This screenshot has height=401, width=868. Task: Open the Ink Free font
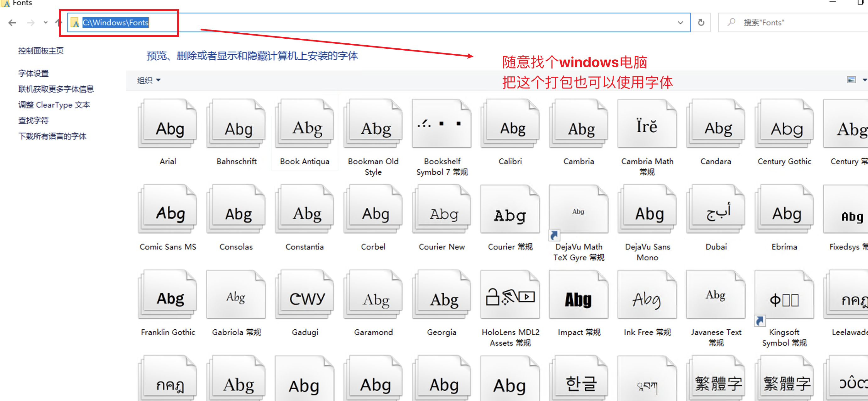coord(647,303)
